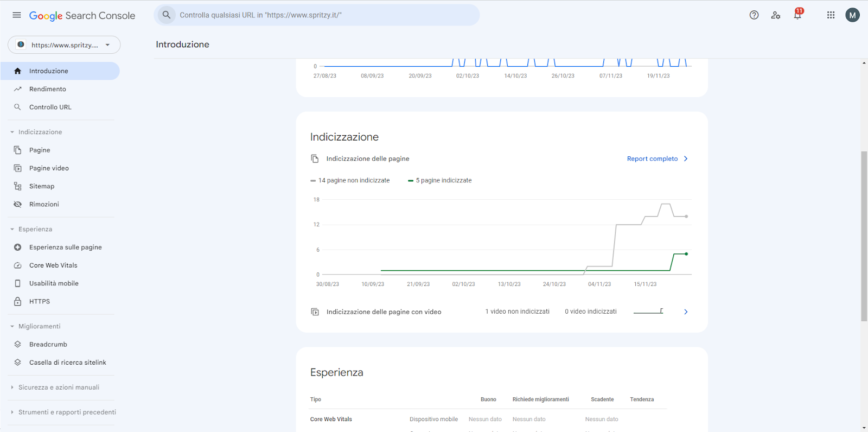Collapse the Esperienza sidebar section
Screen dimensions: 868x432
pyautogui.click(x=12, y=229)
